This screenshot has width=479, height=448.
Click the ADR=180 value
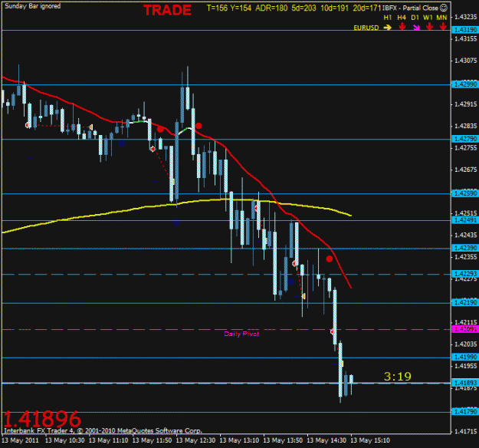tap(271, 8)
